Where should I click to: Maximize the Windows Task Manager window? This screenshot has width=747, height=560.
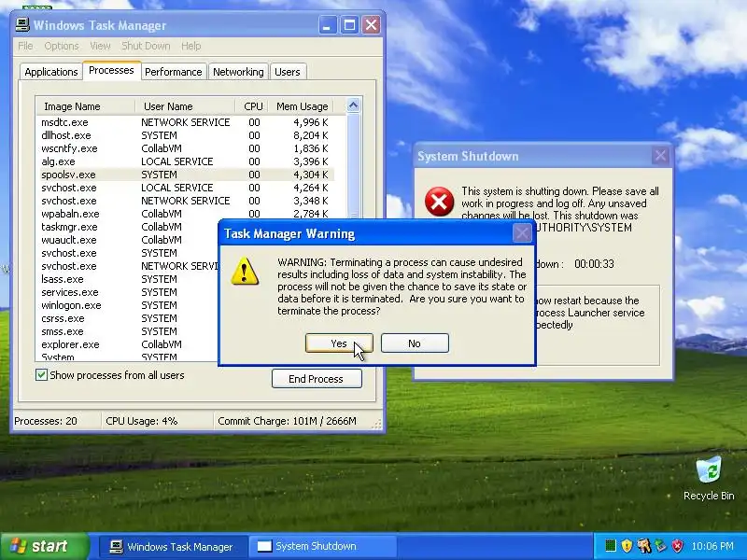tap(349, 25)
